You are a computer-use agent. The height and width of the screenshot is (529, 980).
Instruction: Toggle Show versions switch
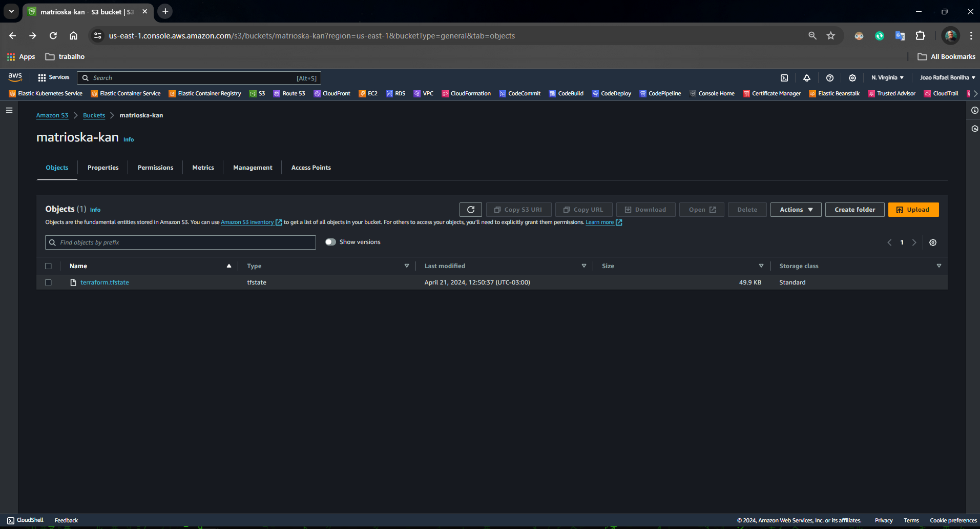click(330, 242)
